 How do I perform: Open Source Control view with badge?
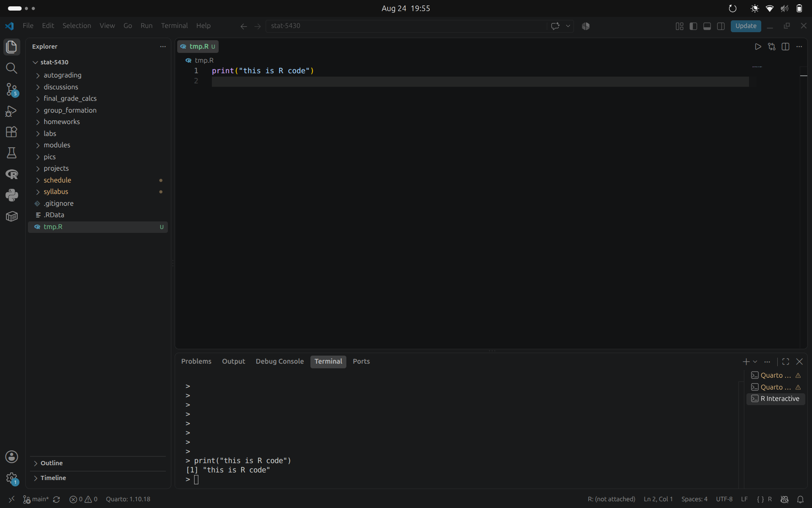[11, 89]
